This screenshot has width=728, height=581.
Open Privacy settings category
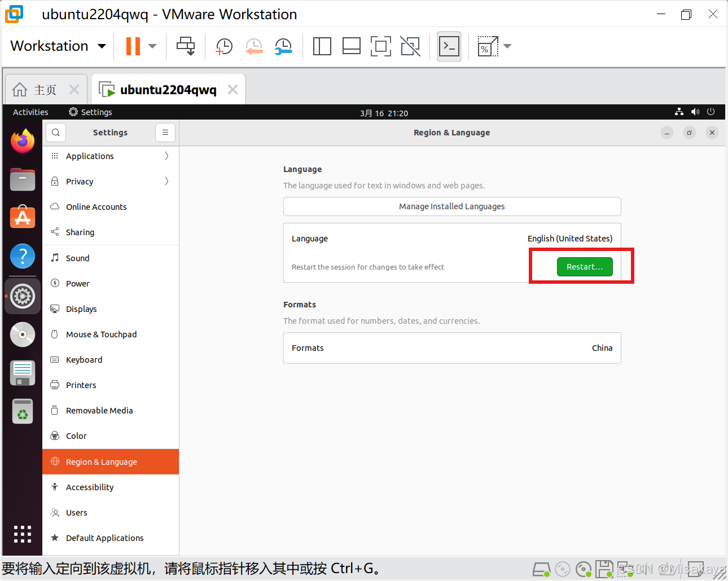tap(111, 182)
